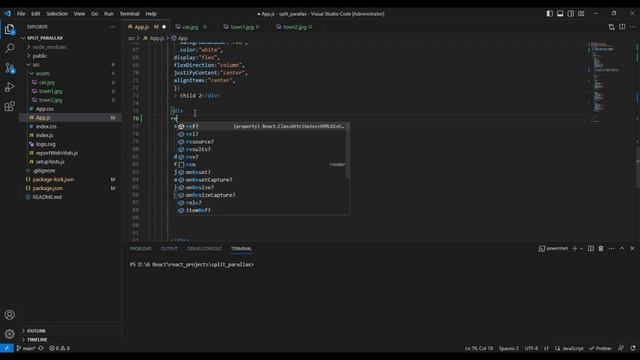
Task: Open the Extensions view
Action: (x=9, y=106)
